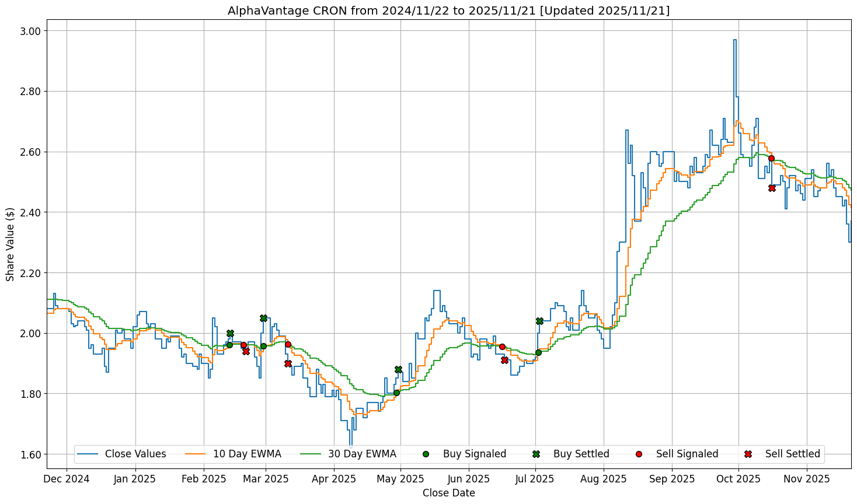Select the July 2025 Buy Settled marker
The height and width of the screenshot is (504, 857).
[539, 321]
